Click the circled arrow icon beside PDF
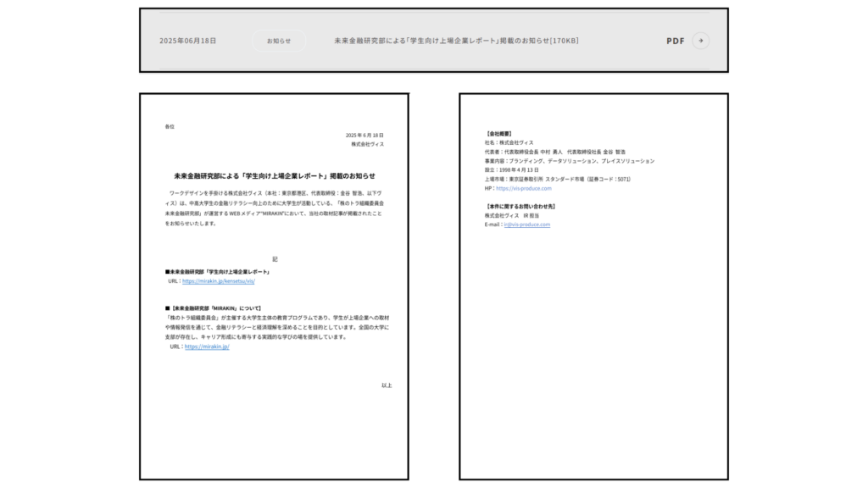 pos(700,41)
